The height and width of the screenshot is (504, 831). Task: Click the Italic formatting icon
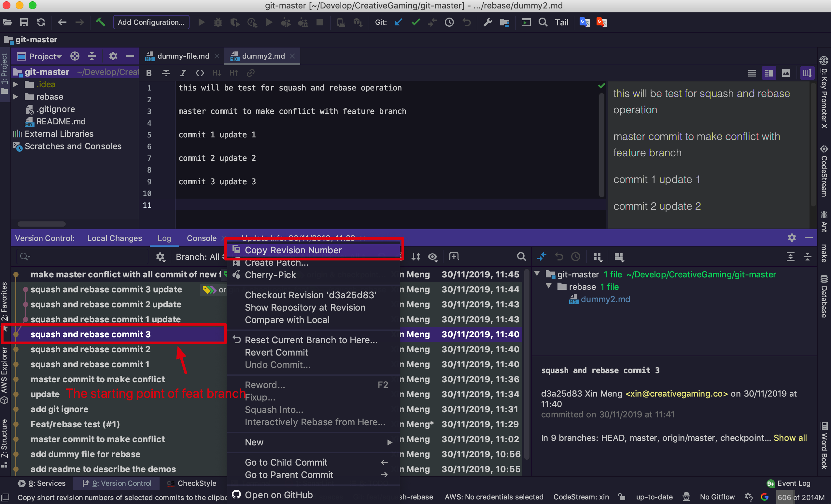coord(183,73)
